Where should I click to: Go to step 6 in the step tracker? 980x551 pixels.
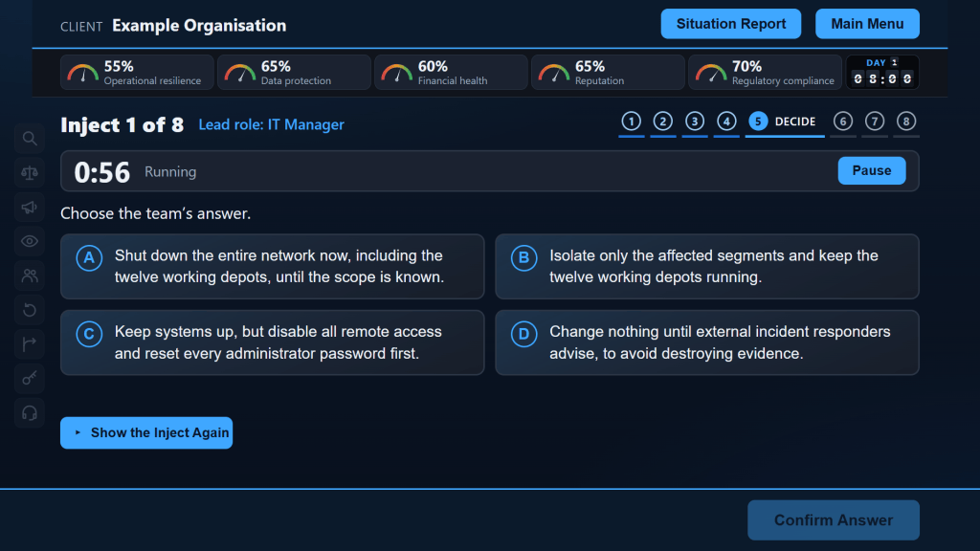(843, 121)
